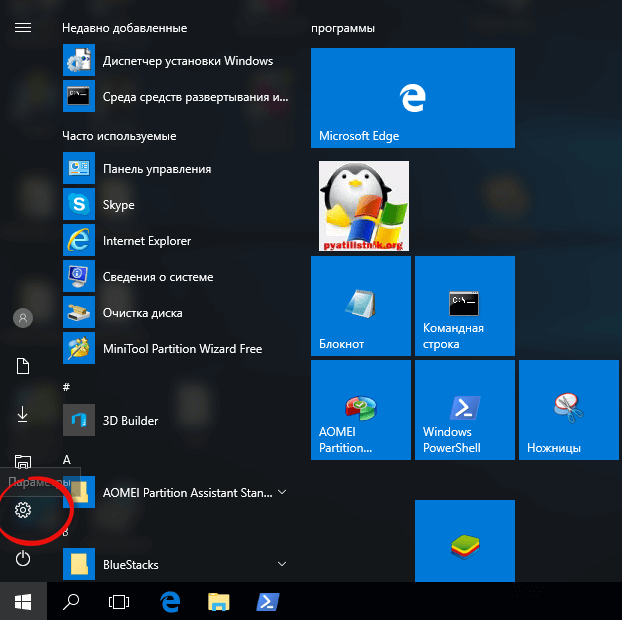
Task: Launch Диспетчер установки Windows
Action: click(176, 60)
